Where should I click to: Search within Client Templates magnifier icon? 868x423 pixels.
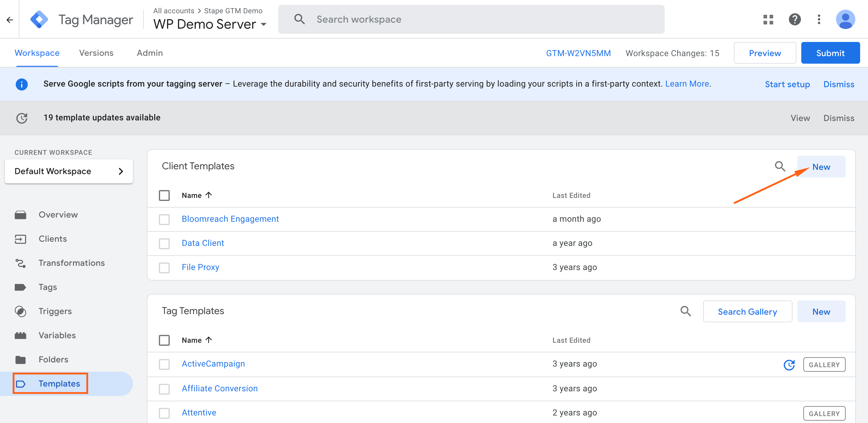click(780, 166)
